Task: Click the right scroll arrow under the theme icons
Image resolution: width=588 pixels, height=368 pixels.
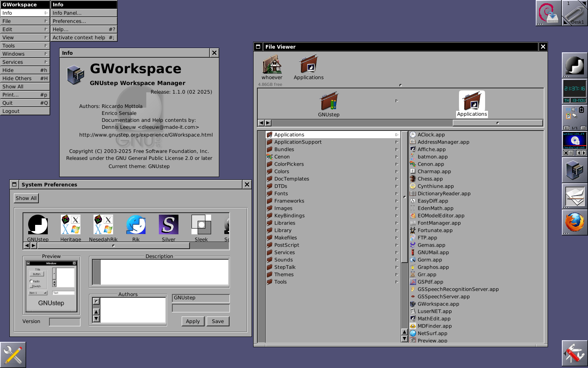Action: coord(34,246)
